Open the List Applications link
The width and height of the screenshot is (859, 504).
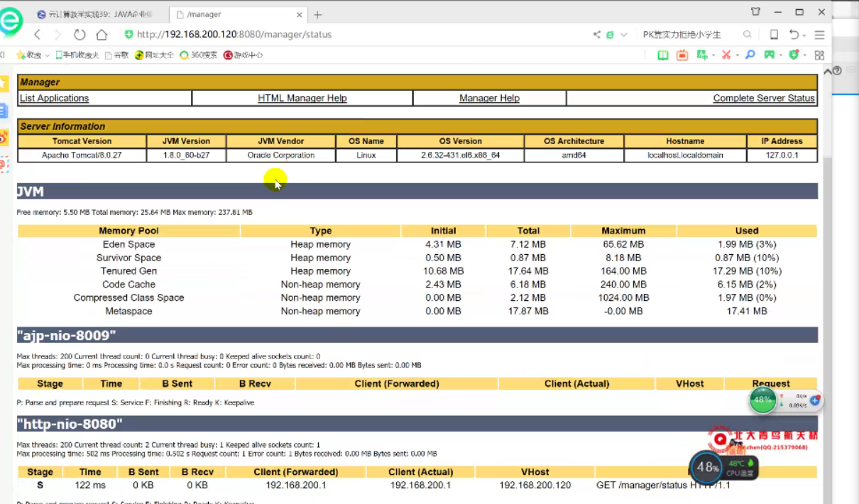click(x=54, y=98)
